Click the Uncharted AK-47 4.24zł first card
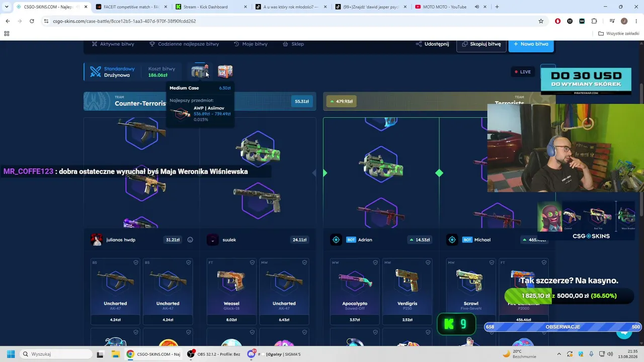 coord(115,292)
